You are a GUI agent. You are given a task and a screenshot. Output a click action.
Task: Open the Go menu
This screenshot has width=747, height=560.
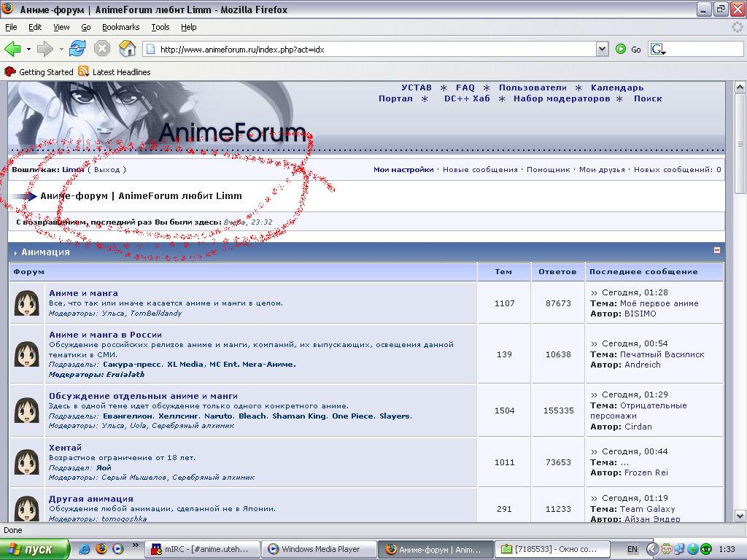(86, 27)
